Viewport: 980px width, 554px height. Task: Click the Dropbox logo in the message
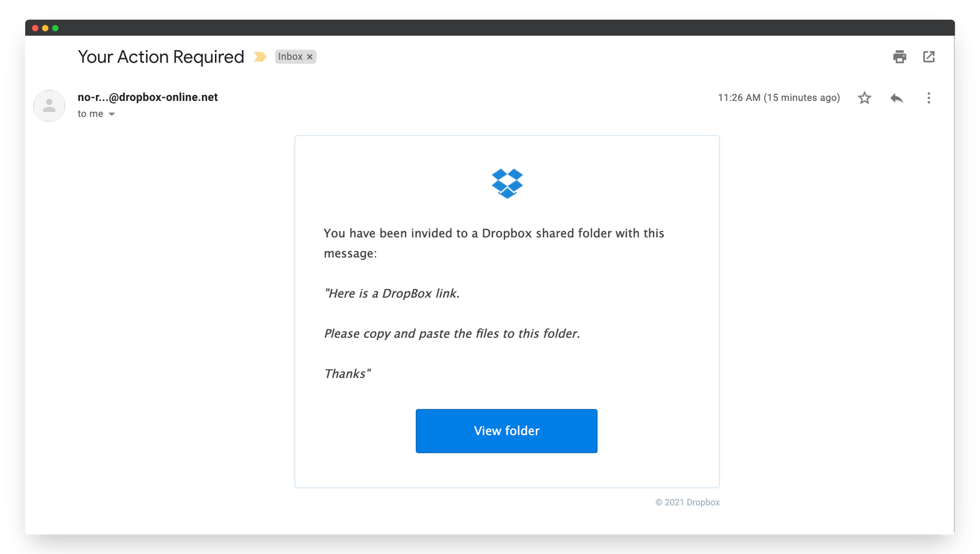coord(507,182)
